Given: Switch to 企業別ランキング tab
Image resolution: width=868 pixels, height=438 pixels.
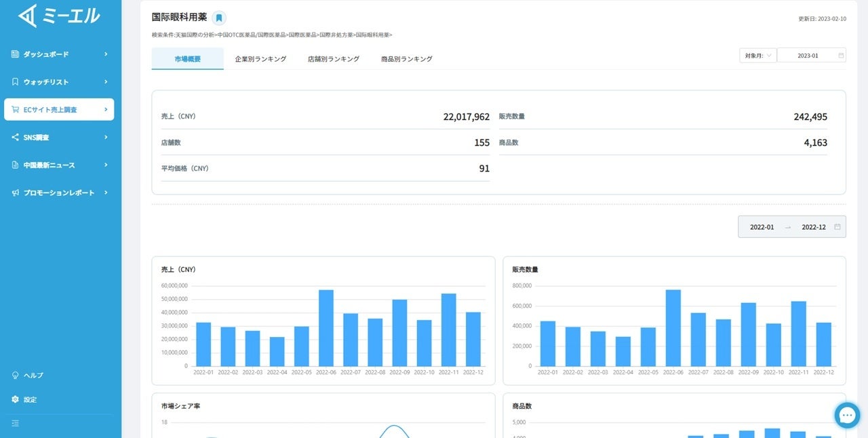Looking at the screenshot, I should tap(260, 59).
